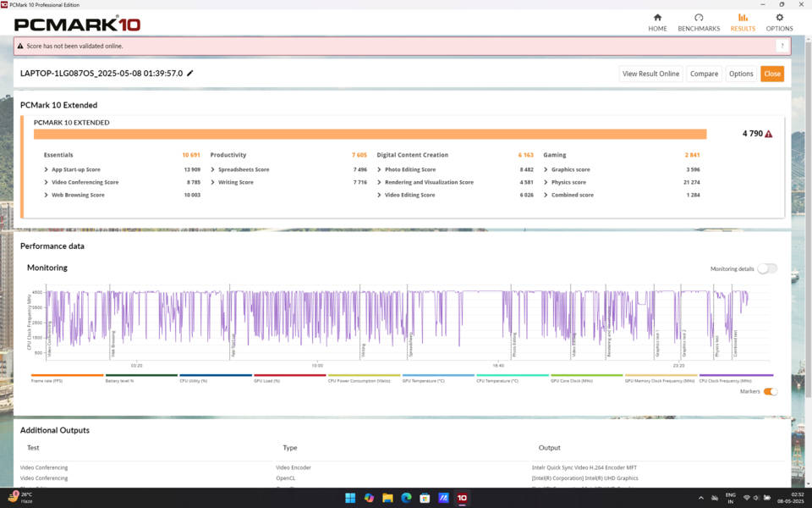Click the PCMark 10 logo

[77, 24]
